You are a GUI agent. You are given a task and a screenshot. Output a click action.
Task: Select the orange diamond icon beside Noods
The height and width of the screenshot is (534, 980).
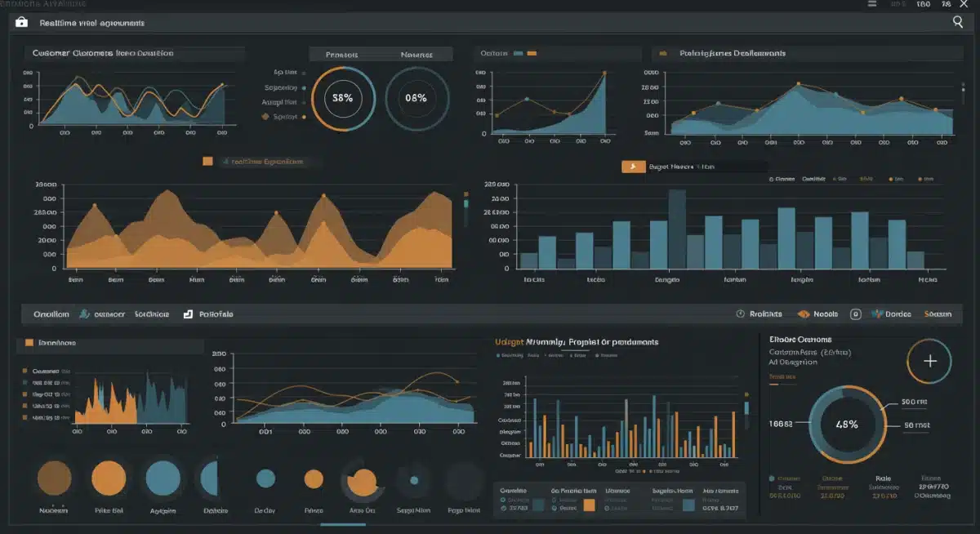tap(804, 314)
